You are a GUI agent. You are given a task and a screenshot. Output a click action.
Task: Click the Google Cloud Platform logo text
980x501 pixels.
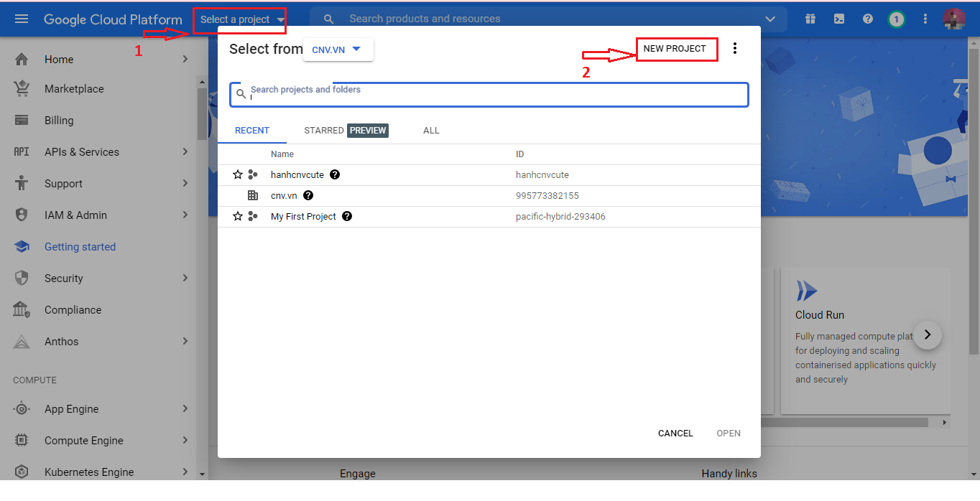tap(113, 19)
